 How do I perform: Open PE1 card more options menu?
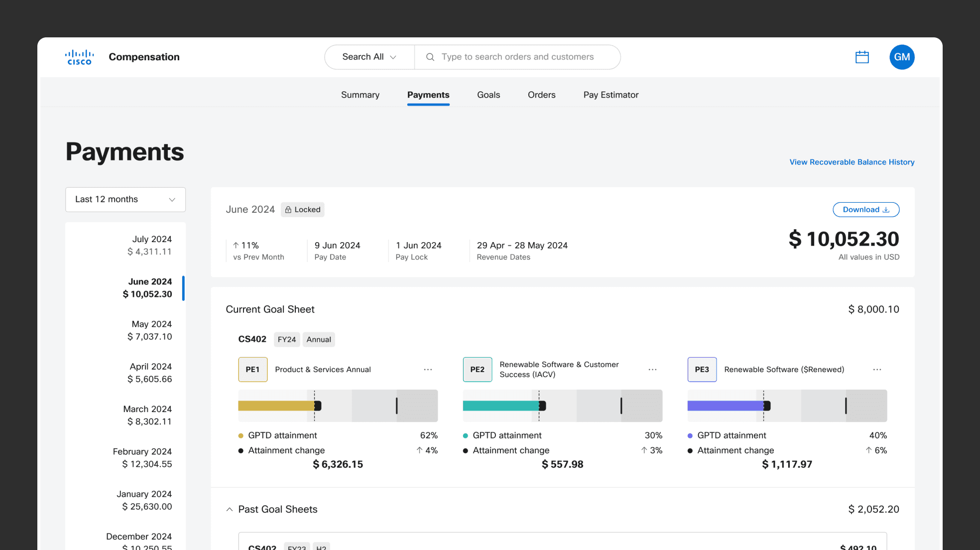pos(428,370)
